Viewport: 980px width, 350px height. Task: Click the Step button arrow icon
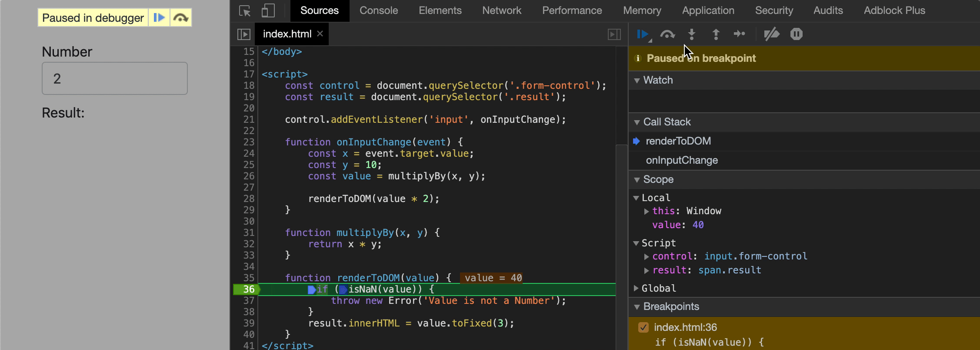click(739, 34)
